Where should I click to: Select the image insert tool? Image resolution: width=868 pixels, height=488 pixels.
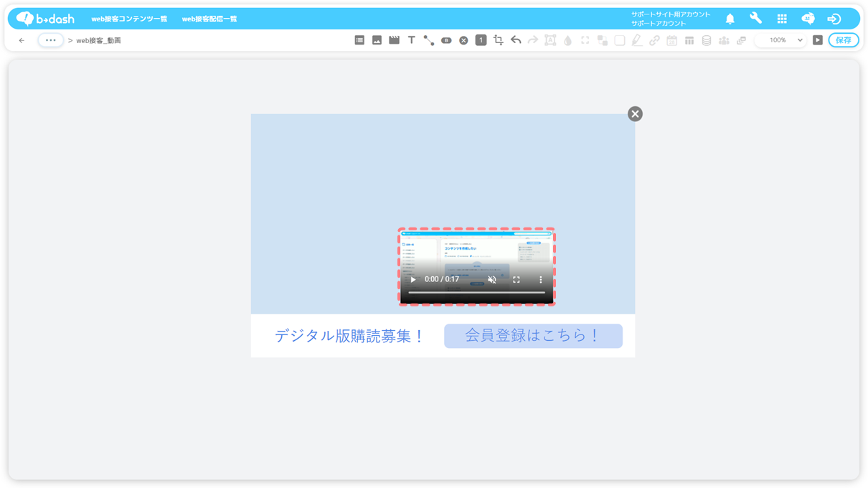(377, 40)
